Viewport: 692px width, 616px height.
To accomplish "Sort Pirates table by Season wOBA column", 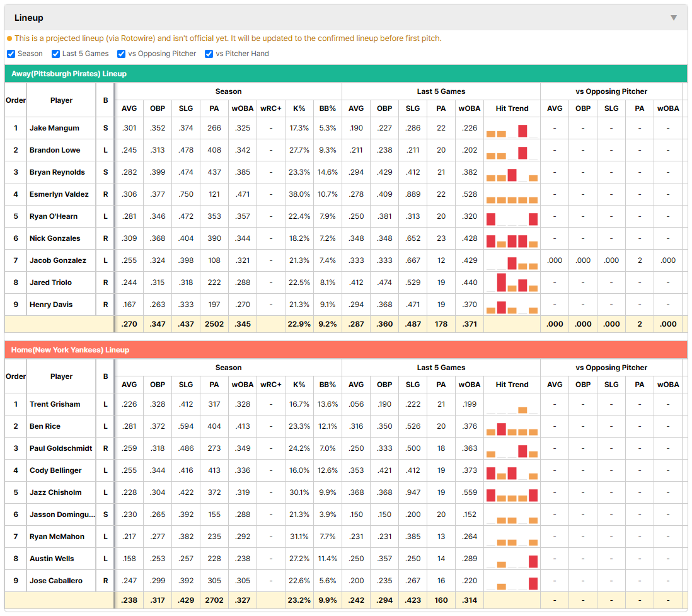I will coord(243,108).
